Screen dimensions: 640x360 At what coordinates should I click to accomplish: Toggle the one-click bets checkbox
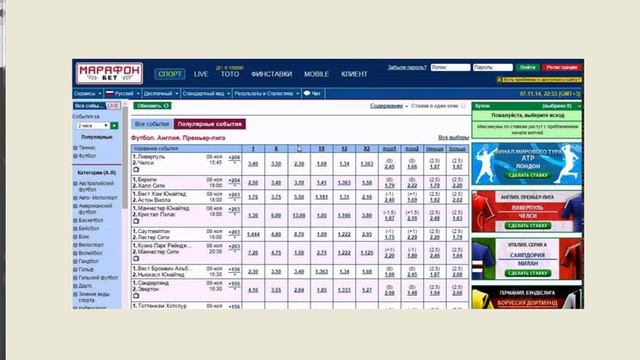[x=463, y=106]
